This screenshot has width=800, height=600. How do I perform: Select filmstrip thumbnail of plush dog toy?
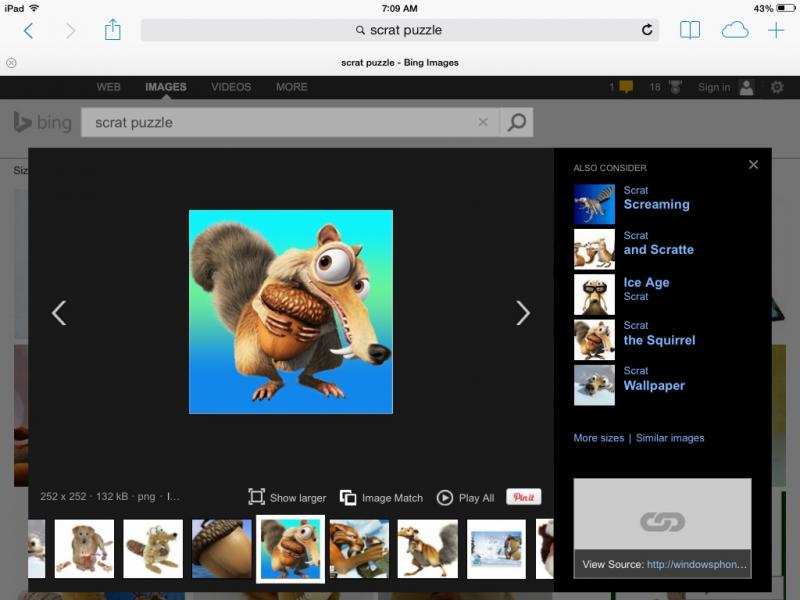click(84, 549)
